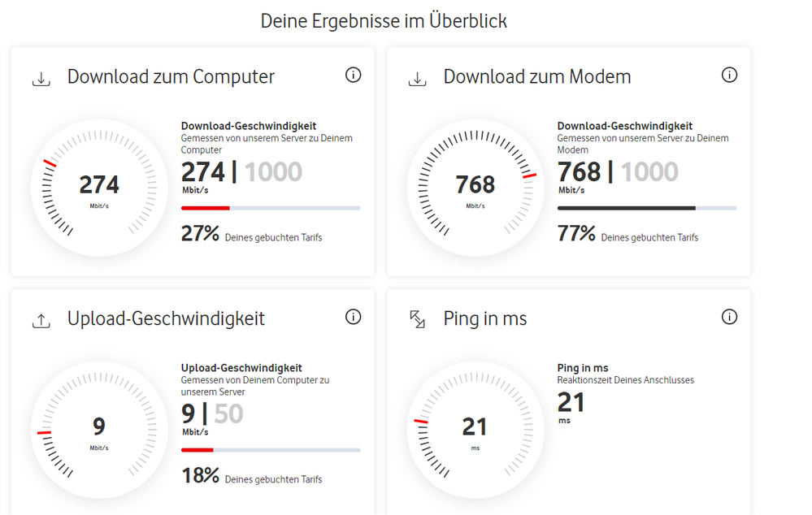Click info icon on Download zum Computer card

coord(353,75)
